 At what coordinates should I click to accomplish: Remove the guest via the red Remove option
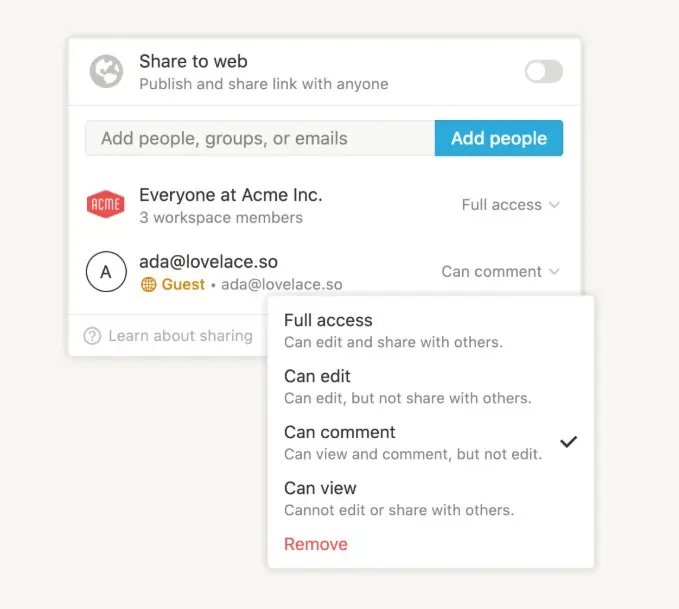click(316, 544)
